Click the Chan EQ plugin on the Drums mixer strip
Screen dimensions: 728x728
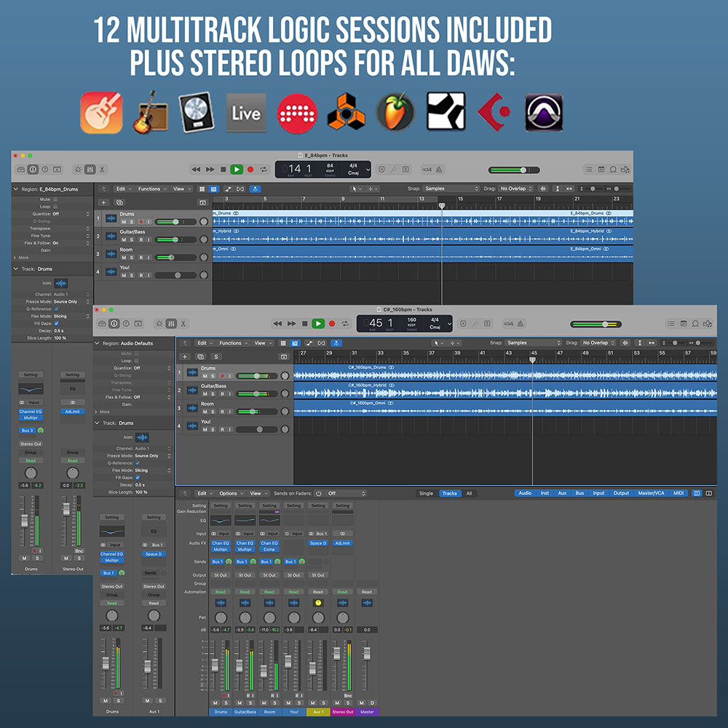click(x=221, y=543)
